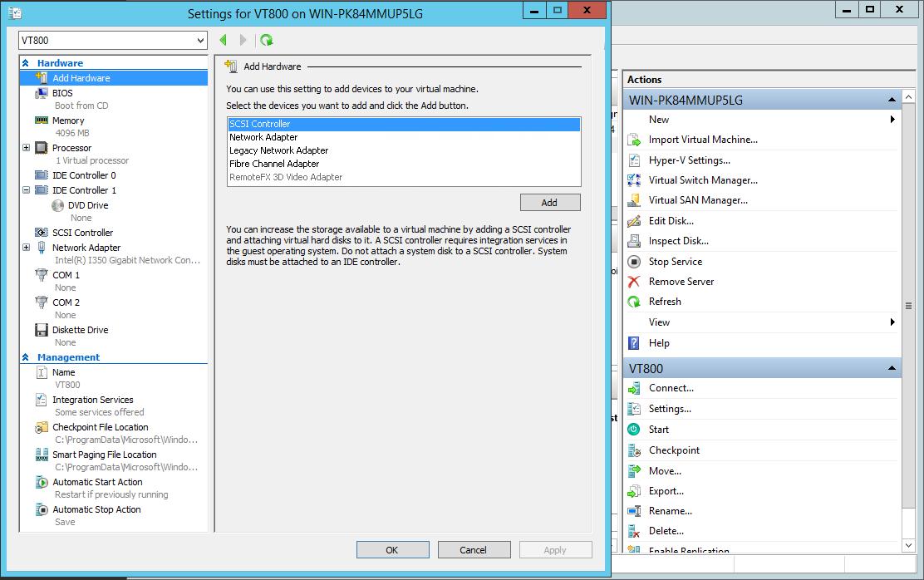Click the Help question mark icon
This screenshot has height=580, width=924.
click(633, 343)
